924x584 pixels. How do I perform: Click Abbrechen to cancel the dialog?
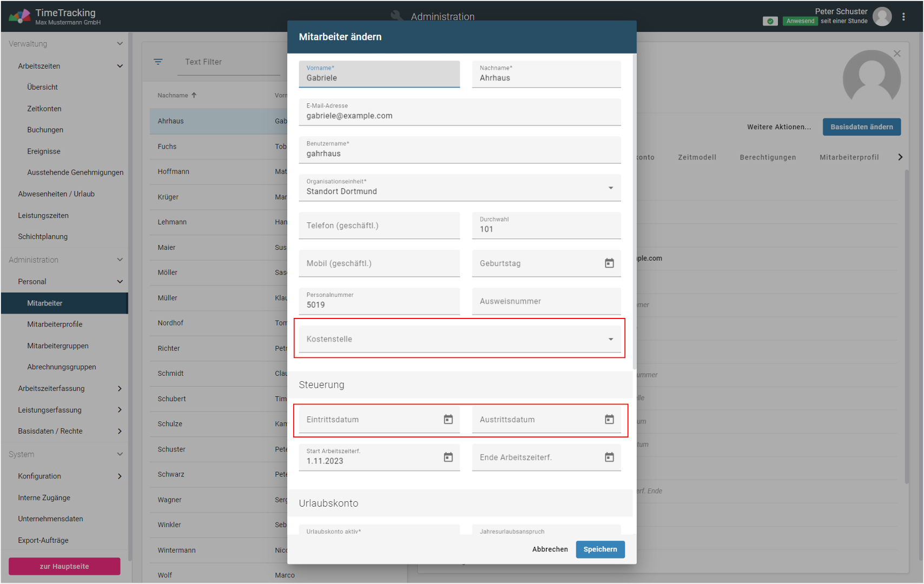(x=550, y=549)
